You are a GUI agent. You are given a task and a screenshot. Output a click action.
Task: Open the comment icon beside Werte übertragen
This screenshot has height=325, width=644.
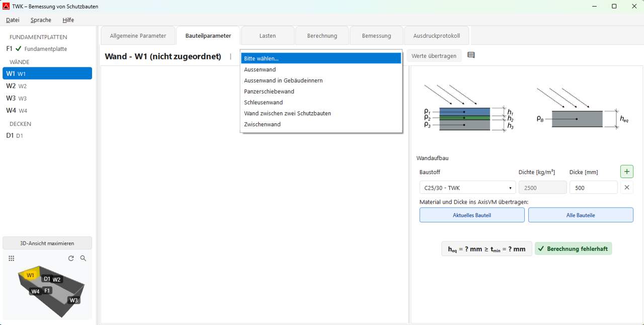click(471, 55)
